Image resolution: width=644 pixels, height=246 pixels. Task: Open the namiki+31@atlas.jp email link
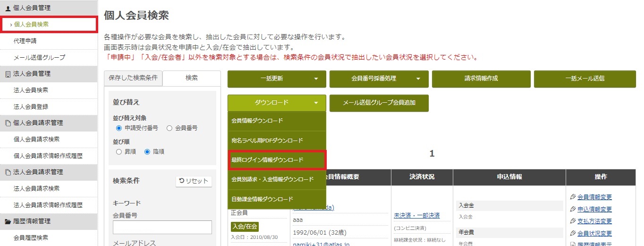pos(322,244)
